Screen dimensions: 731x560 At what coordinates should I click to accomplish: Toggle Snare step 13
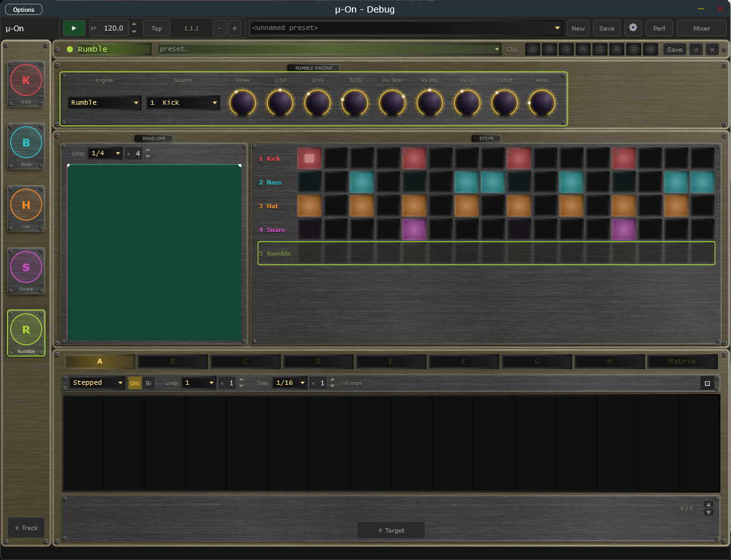click(624, 230)
